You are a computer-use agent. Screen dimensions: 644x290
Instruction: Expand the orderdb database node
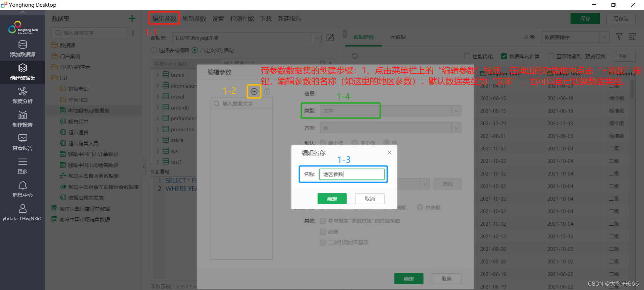(x=158, y=107)
